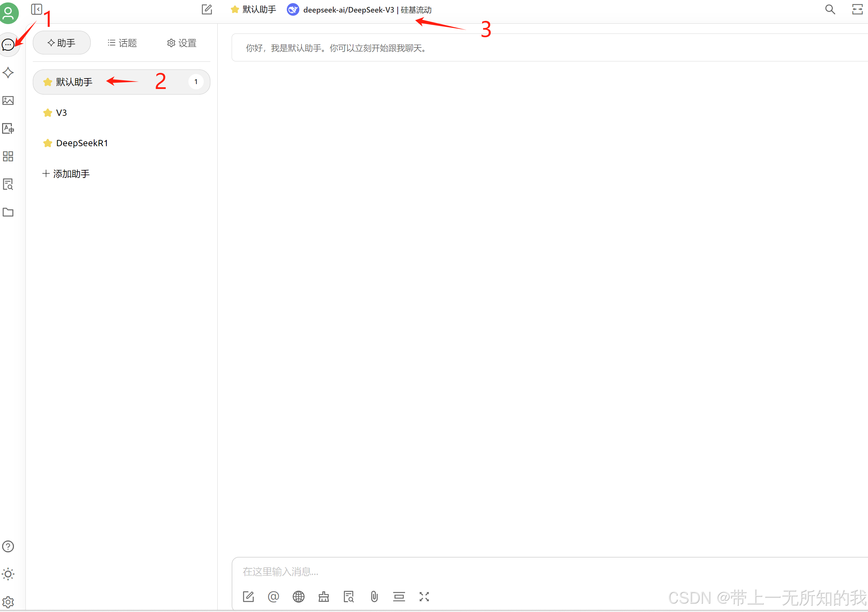Image resolution: width=868 pixels, height=612 pixels.
Task: Expand input box to fullscreen
Action: 424,597
